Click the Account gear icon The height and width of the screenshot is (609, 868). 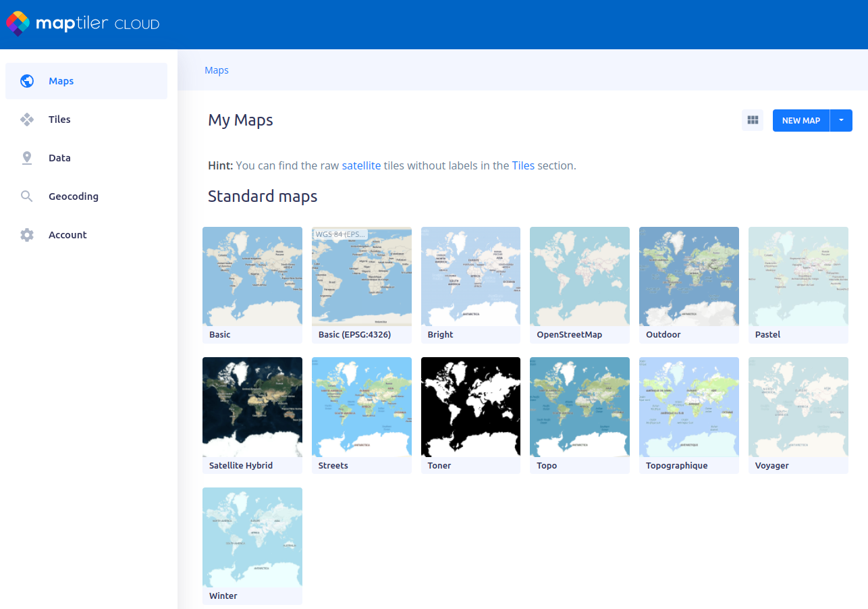click(27, 235)
